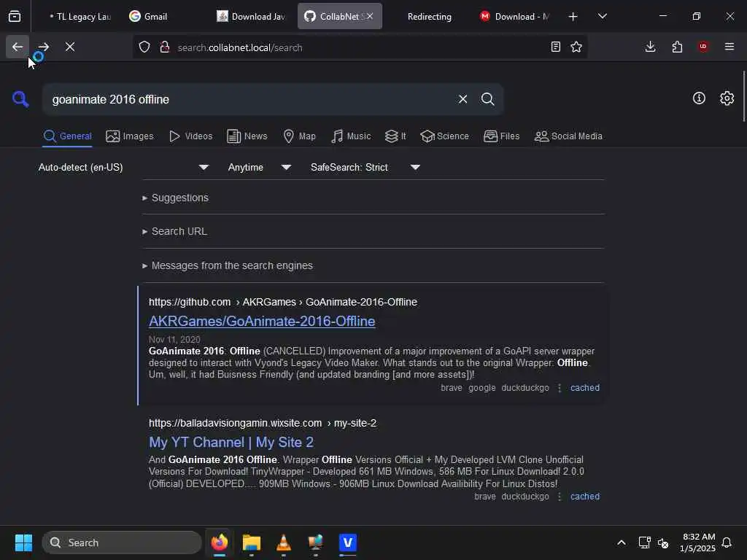Select the Map search category
Screen dimensions: 747x560
tap(299, 136)
